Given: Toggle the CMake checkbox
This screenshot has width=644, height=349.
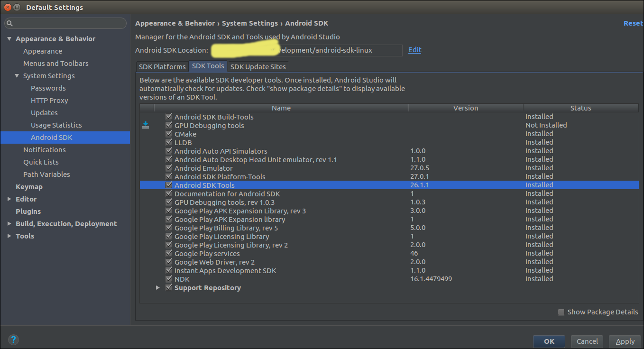Looking at the screenshot, I should point(168,134).
